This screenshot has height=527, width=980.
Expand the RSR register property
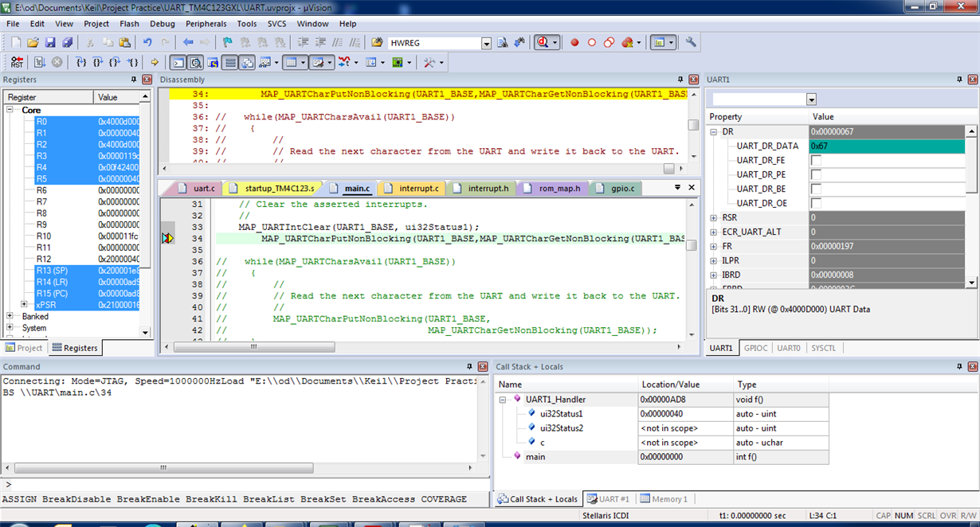click(x=714, y=218)
